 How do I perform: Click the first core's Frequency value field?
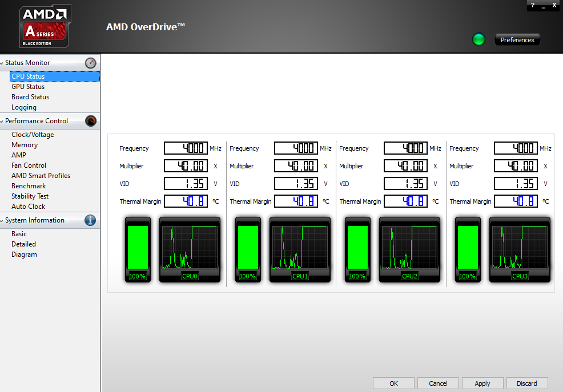pos(186,148)
